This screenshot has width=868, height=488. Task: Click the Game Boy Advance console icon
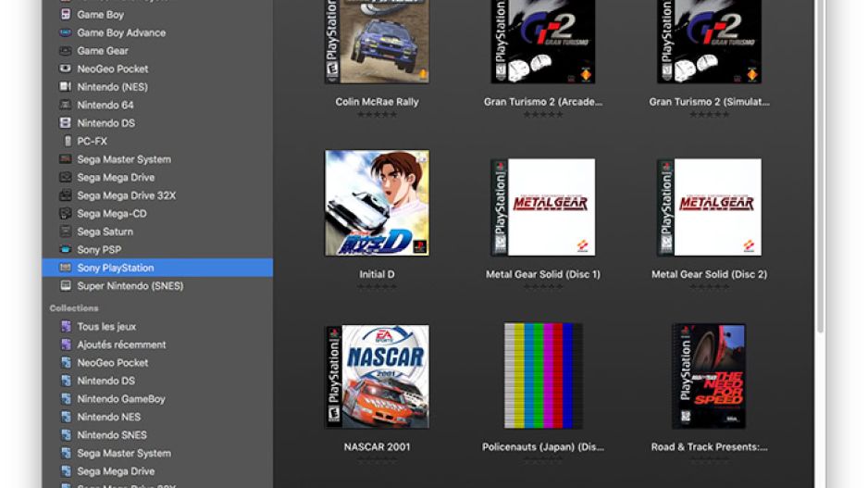tap(66, 32)
